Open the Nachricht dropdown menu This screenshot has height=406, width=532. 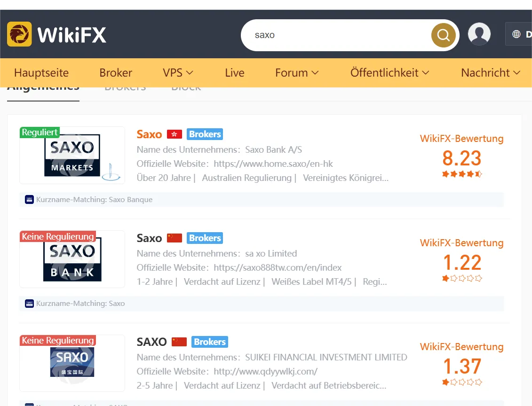(490, 72)
